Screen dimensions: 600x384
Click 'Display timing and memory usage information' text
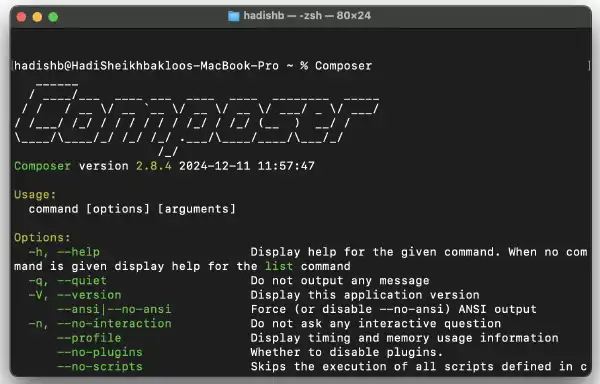pyautogui.click(x=404, y=338)
